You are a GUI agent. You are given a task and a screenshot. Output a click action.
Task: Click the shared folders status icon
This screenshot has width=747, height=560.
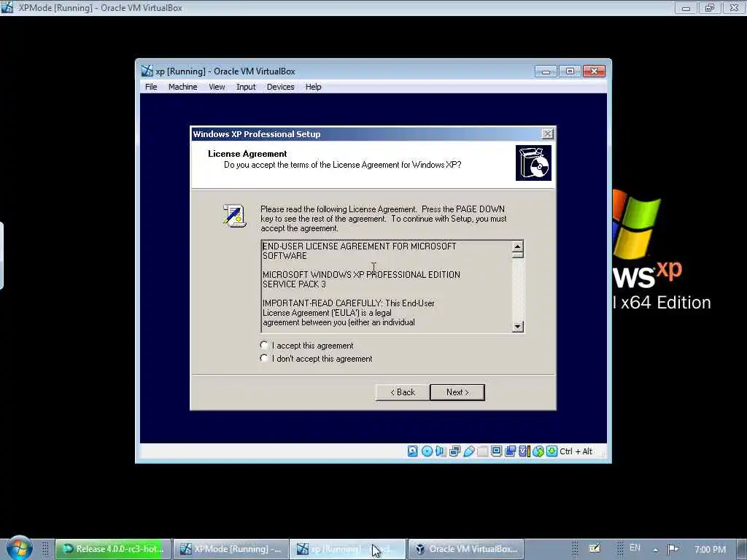tap(483, 451)
